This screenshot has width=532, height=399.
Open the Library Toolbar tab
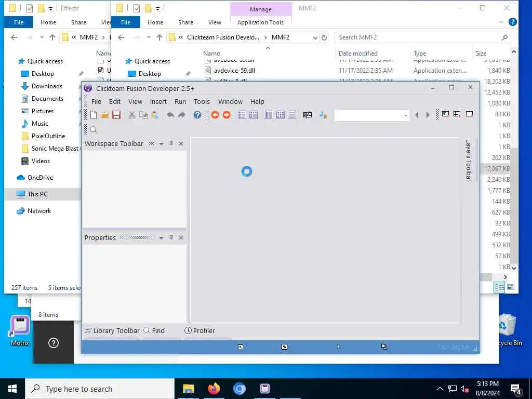click(x=112, y=330)
